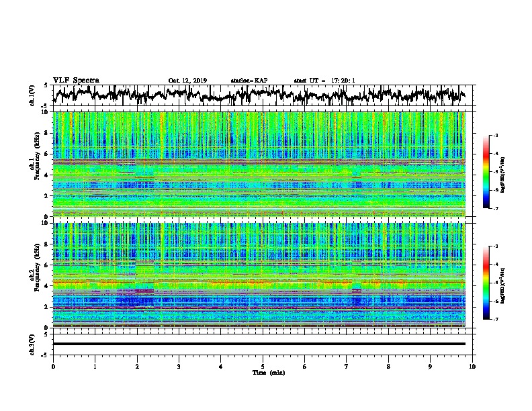Click the "VLF Spectra" plot title
Viewport: 532px width, 411px height.
click(x=76, y=81)
